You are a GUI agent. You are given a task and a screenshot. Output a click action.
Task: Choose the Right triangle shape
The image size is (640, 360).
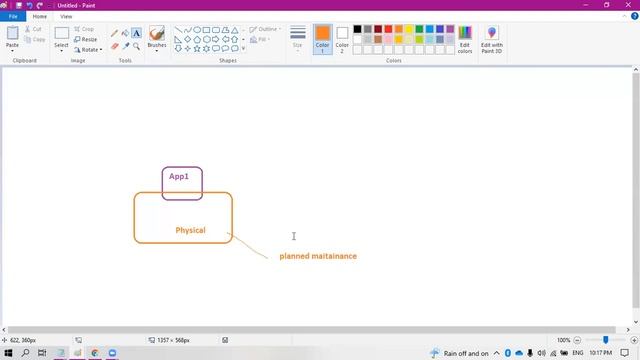[178, 39]
